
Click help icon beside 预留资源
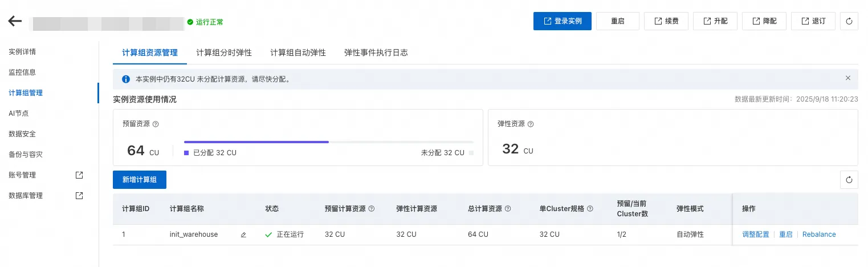pos(156,124)
